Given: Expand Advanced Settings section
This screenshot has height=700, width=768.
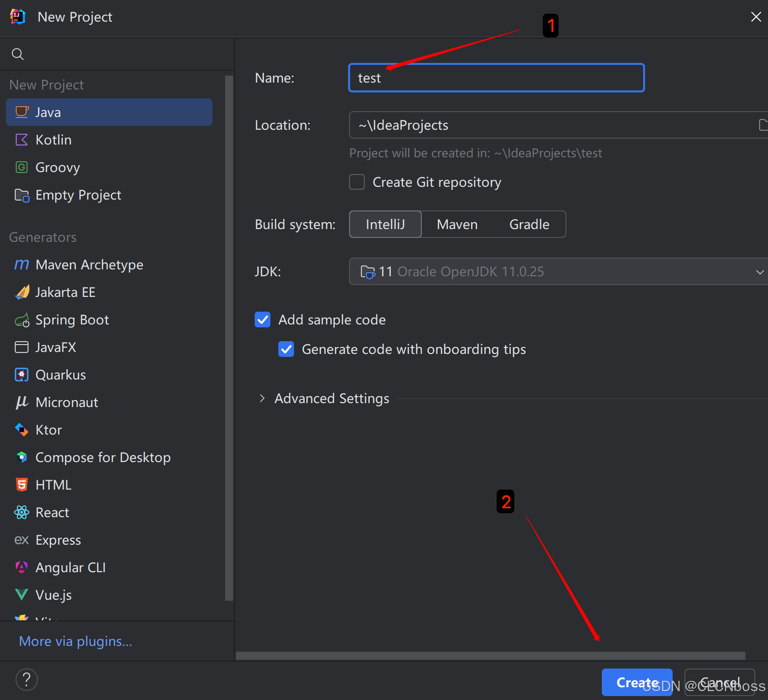Looking at the screenshot, I should pos(262,398).
